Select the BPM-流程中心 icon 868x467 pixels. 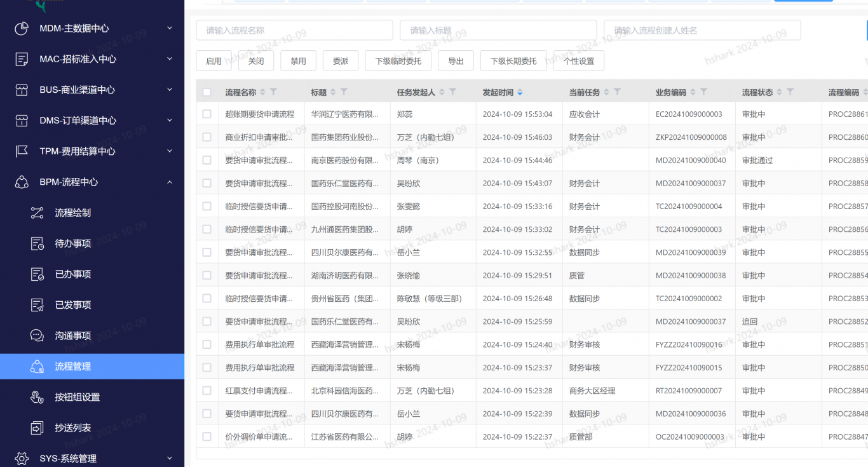coord(22,182)
